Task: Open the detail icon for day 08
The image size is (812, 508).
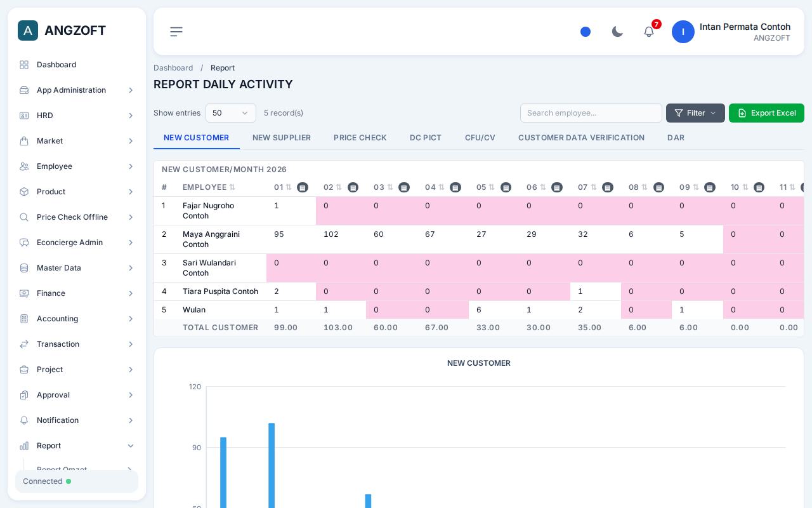Action: (659, 187)
